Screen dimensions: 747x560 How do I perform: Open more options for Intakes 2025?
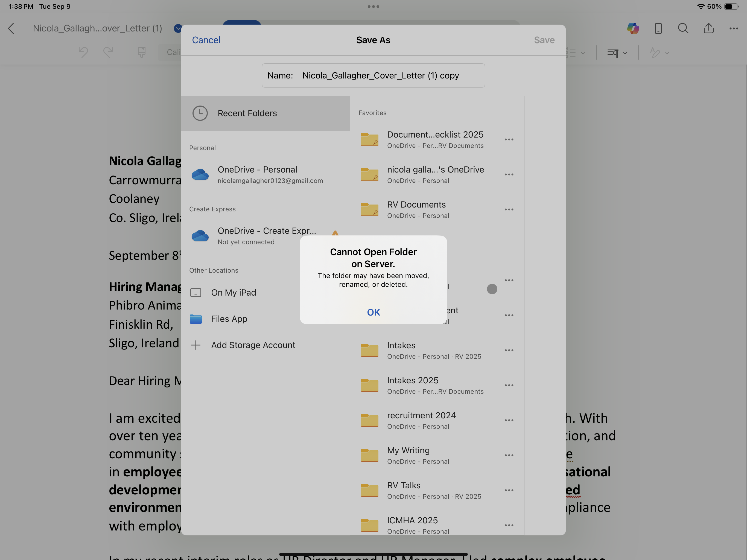(509, 385)
